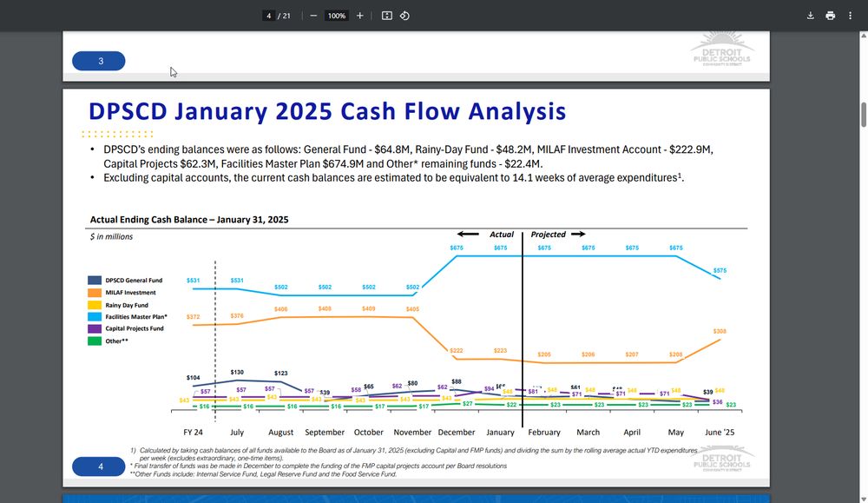Click the MILAF Investment legend swatch
The width and height of the screenshot is (868, 503).
click(95, 293)
